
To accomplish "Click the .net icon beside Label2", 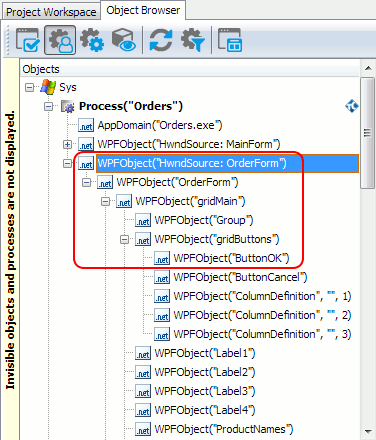I will pos(143,372).
